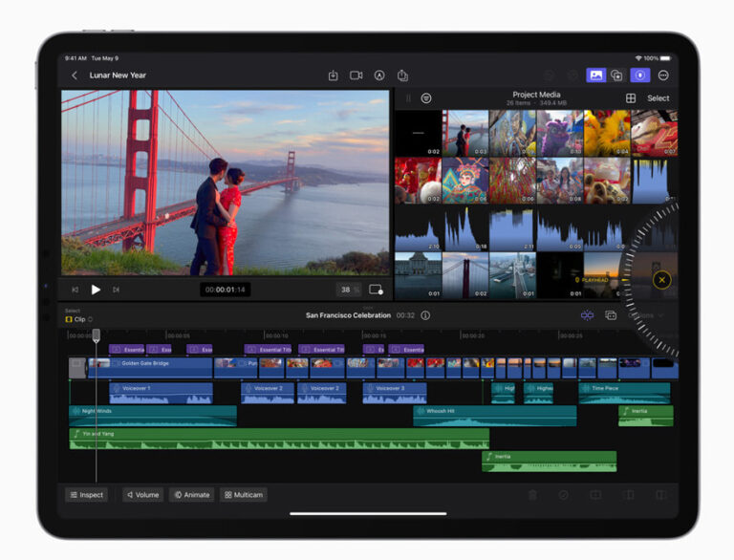Open the viewer zoom percentage dropdown
The image size is (734, 560).
click(348, 290)
